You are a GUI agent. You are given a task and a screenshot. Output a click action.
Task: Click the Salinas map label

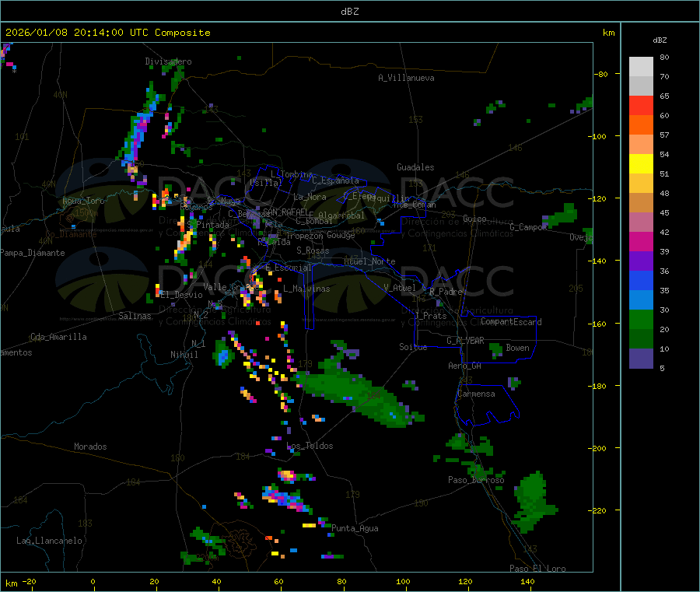(135, 316)
